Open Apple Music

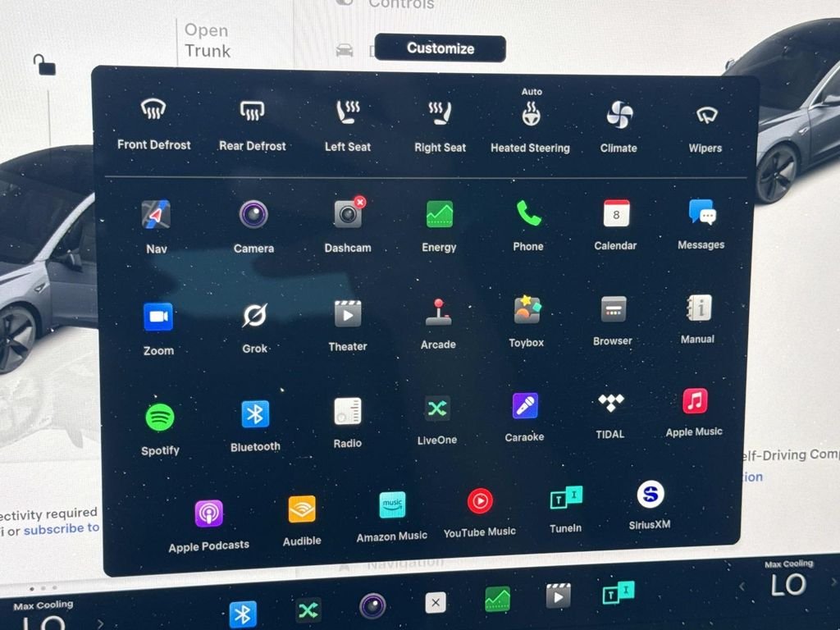pos(694,413)
